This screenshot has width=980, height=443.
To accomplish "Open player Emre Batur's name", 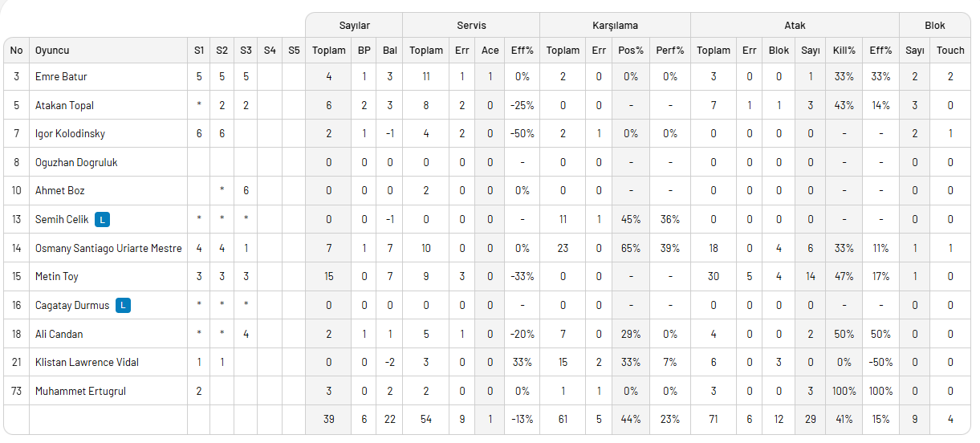I will coord(61,76).
